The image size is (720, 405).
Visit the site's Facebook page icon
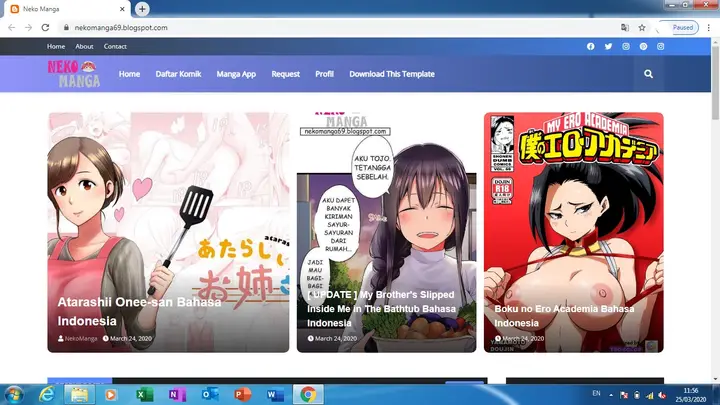coord(591,46)
